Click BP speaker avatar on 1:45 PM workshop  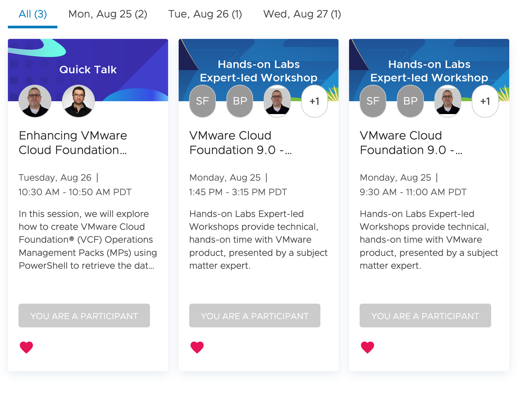point(240,101)
